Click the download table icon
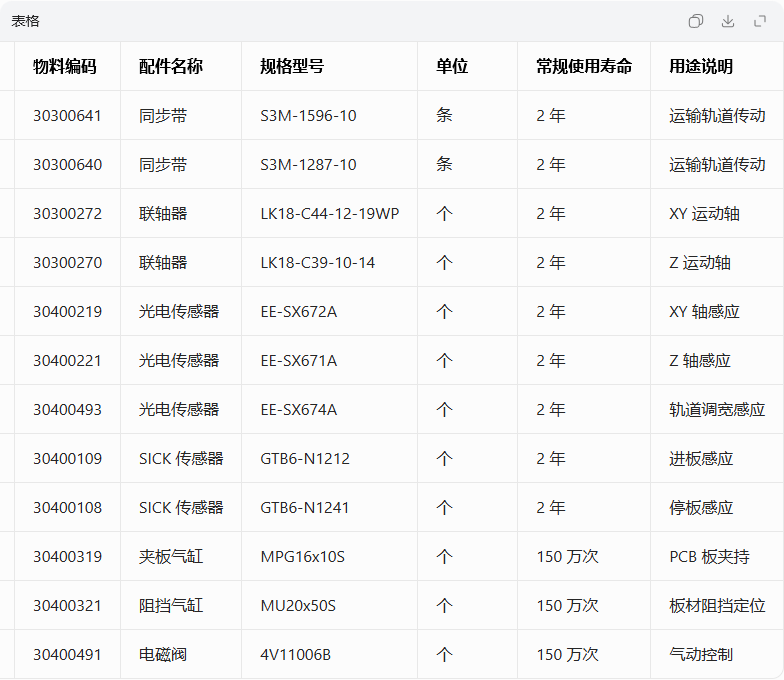Viewport: 784px width, 680px height. click(x=728, y=21)
